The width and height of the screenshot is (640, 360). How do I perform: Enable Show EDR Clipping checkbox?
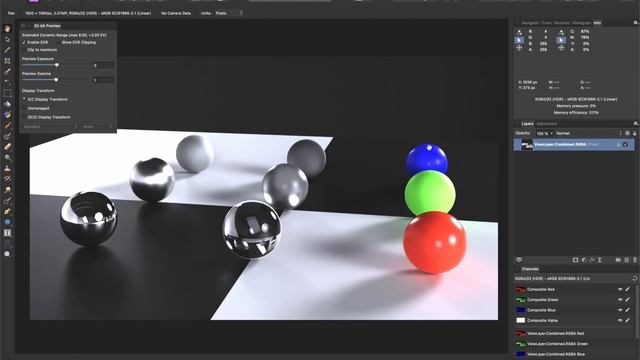pos(58,42)
